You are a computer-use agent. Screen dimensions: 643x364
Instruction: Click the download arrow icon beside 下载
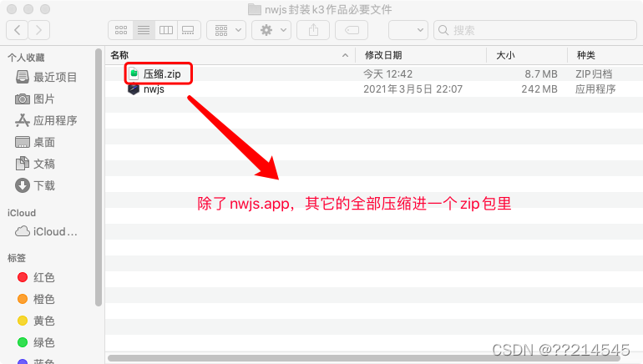pyautogui.click(x=23, y=185)
